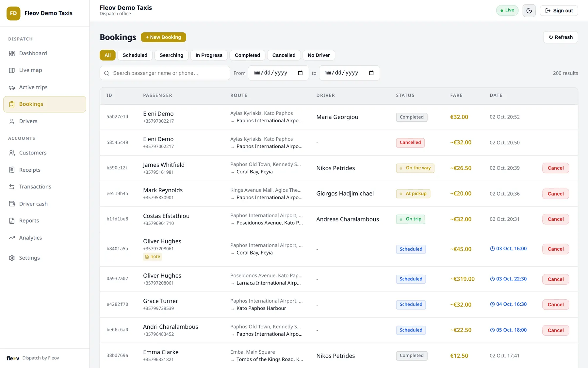Click the Analytics trend icon

point(12,238)
